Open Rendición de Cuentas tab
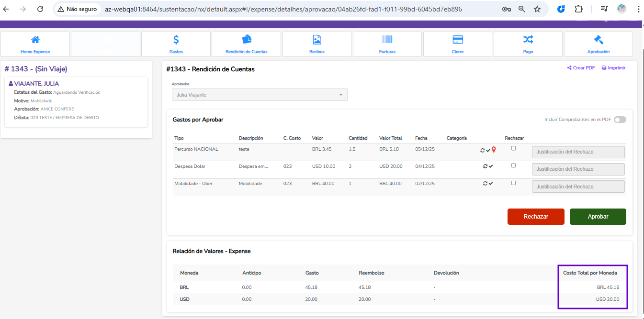Viewport: 644px width, 319px height. coord(246,44)
